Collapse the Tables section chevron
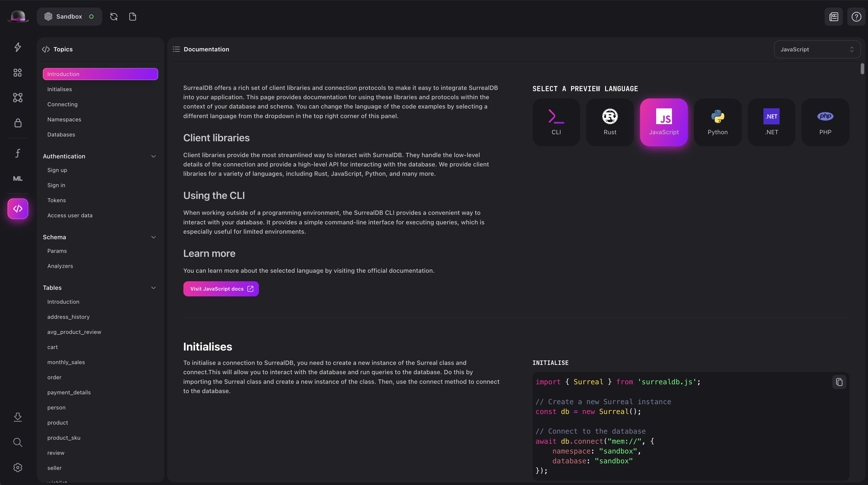 coord(153,288)
